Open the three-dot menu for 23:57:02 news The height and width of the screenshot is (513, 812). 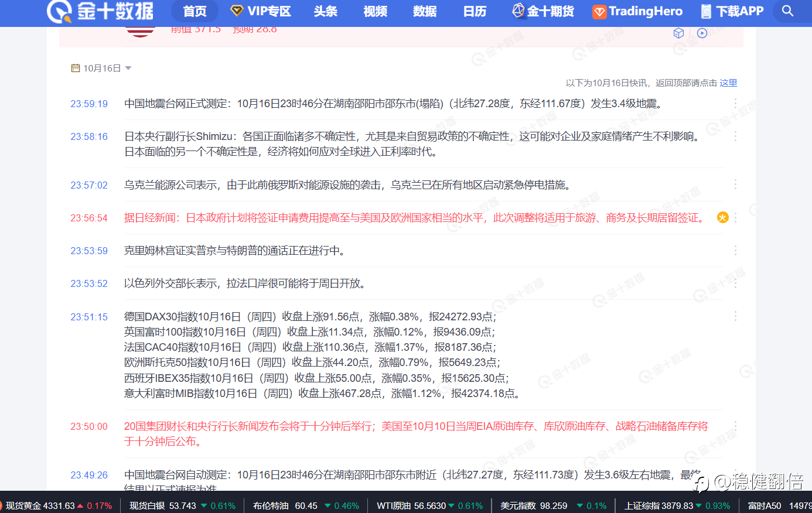click(x=735, y=185)
